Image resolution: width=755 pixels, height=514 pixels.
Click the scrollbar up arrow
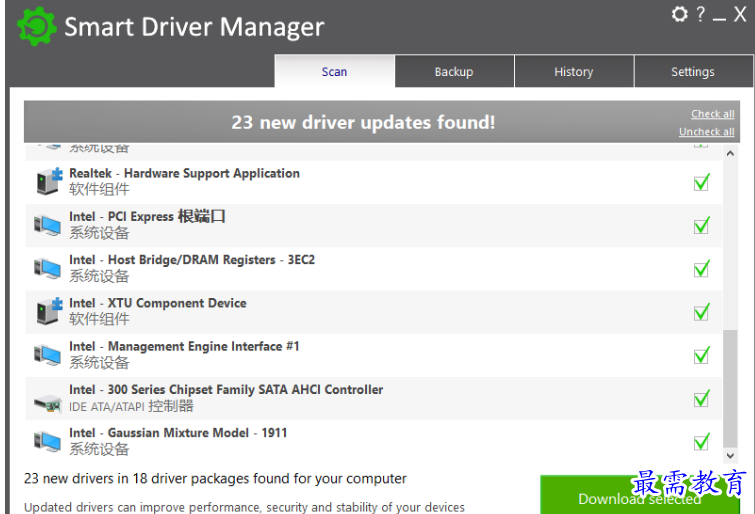point(730,153)
